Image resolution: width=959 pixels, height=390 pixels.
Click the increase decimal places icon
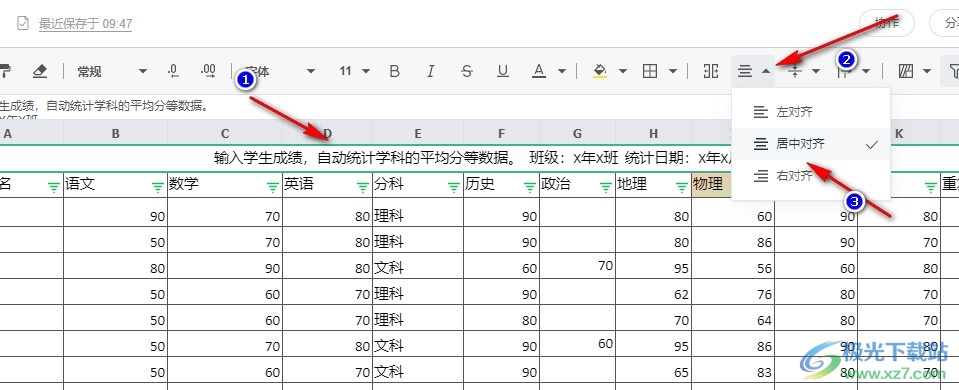(x=209, y=72)
